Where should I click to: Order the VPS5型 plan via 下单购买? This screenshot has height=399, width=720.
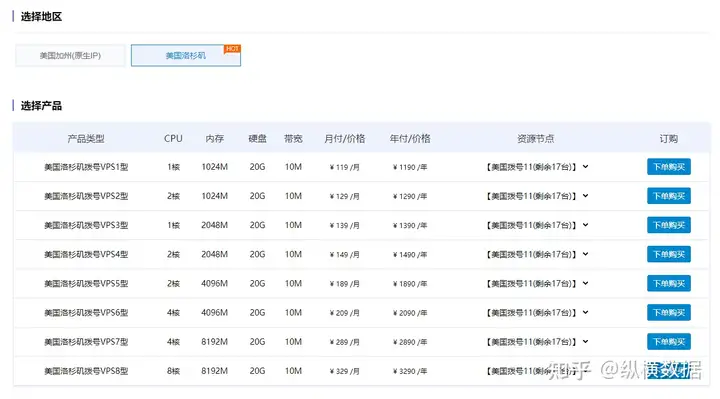tap(669, 283)
